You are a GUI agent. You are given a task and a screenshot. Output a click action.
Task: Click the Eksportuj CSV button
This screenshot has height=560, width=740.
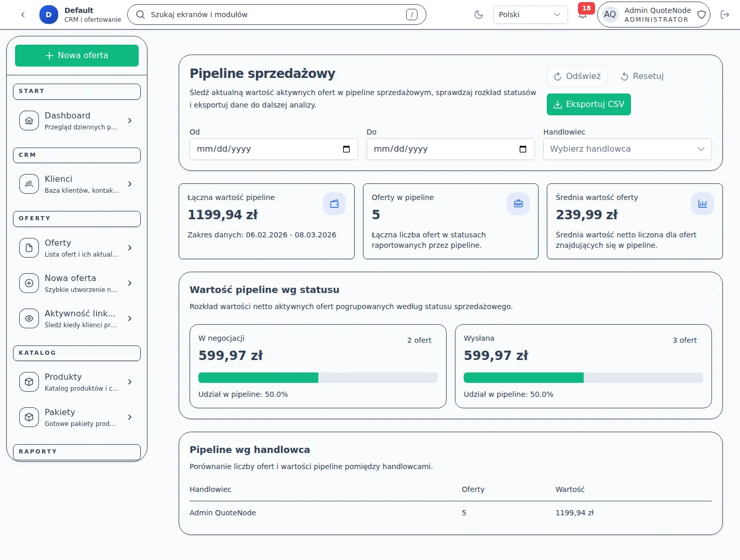(588, 104)
